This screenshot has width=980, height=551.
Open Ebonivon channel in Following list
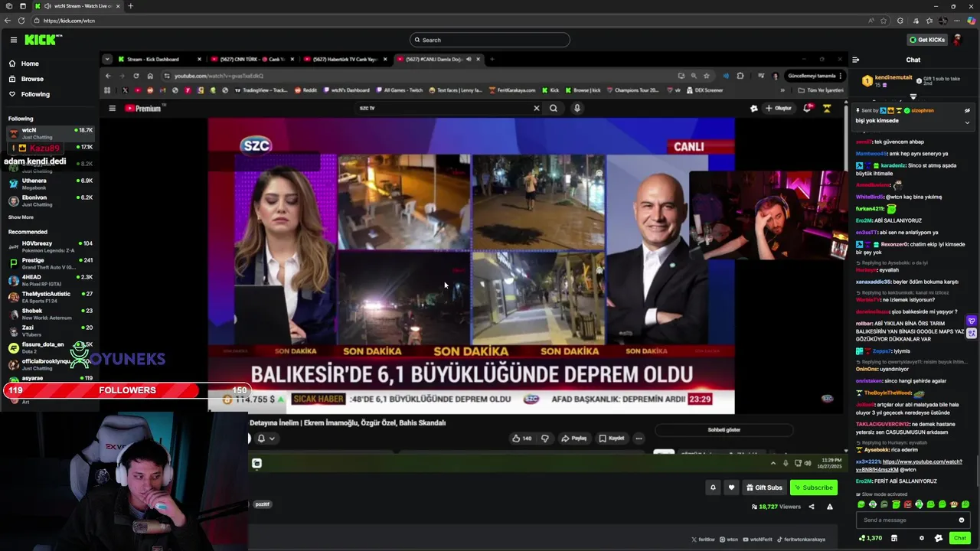[x=50, y=201]
